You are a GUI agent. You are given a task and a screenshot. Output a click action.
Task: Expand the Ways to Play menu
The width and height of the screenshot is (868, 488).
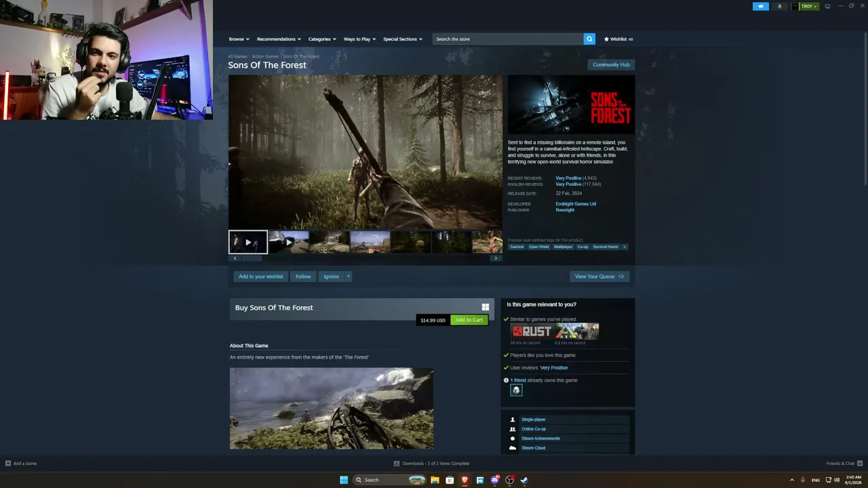[359, 39]
